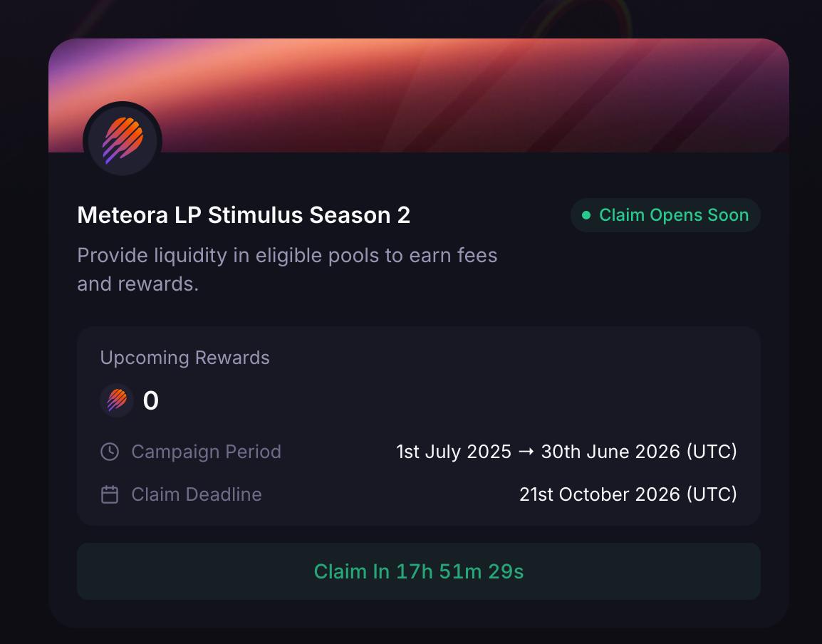
Task: Click the Claim Opens Soon badge
Action: (665, 215)
